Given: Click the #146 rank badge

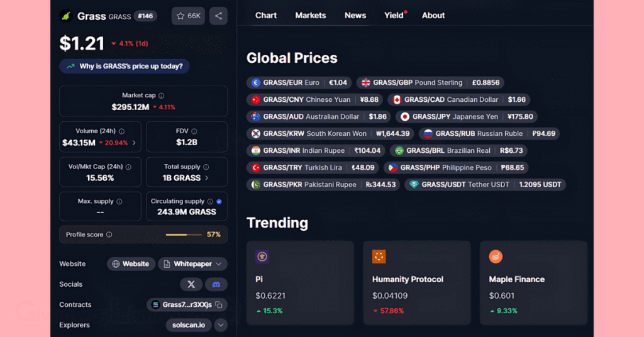Looking at the screenshot, I should tap(145, 16).
